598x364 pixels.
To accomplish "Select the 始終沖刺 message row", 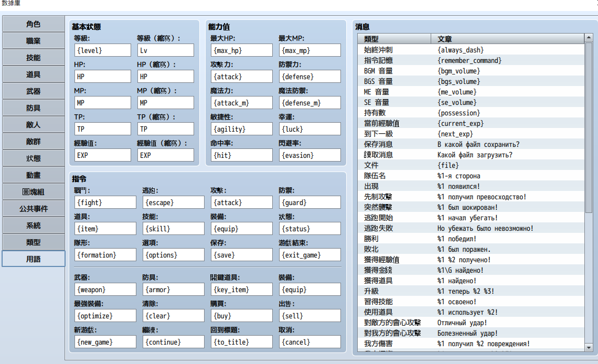I will [x=471, y=50].
